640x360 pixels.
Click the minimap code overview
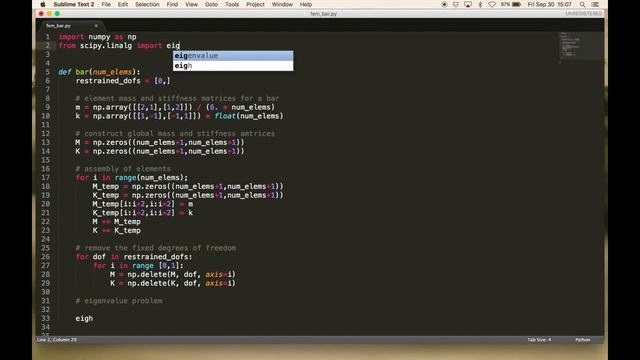coord(580,47)
